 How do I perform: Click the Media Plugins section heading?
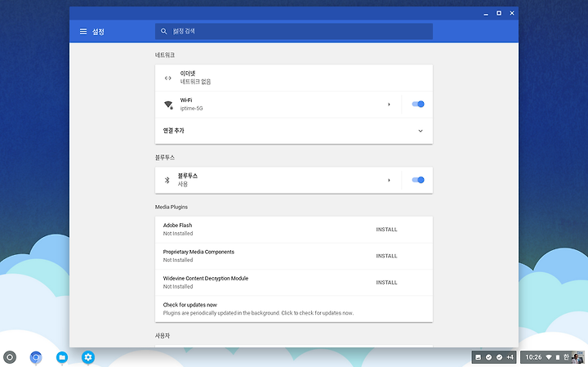click(171, 207)
